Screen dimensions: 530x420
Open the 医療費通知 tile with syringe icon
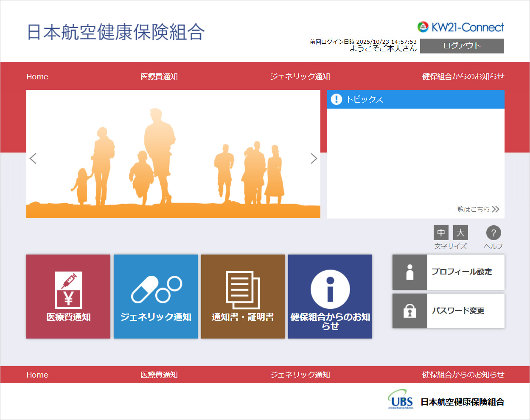(68, 296)
